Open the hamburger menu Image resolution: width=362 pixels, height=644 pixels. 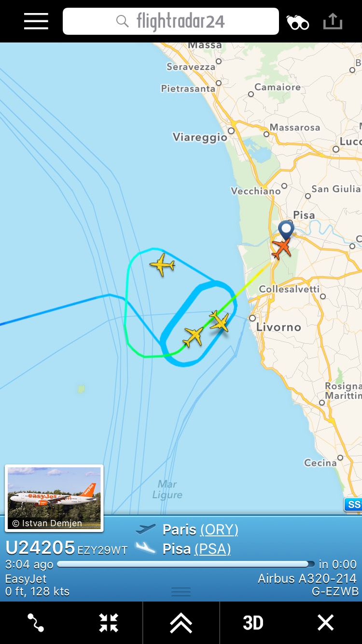pyautogui.click(x=36, y=21)
